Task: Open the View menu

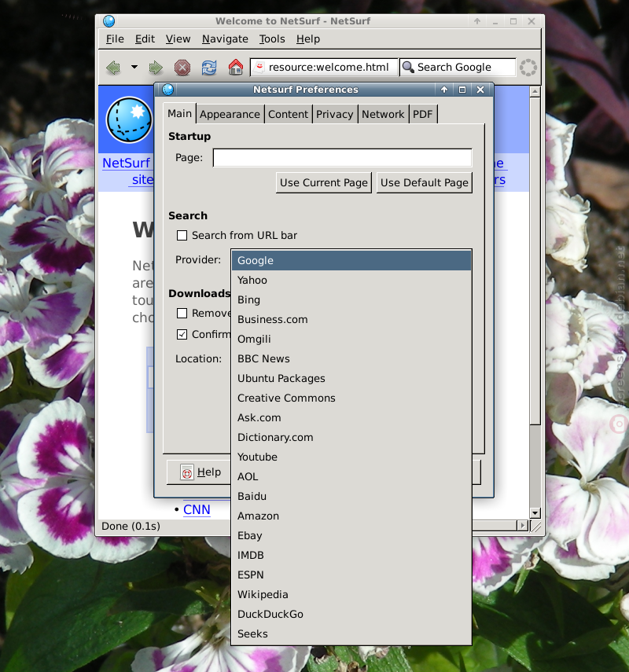Action: (x=178, y=39)
